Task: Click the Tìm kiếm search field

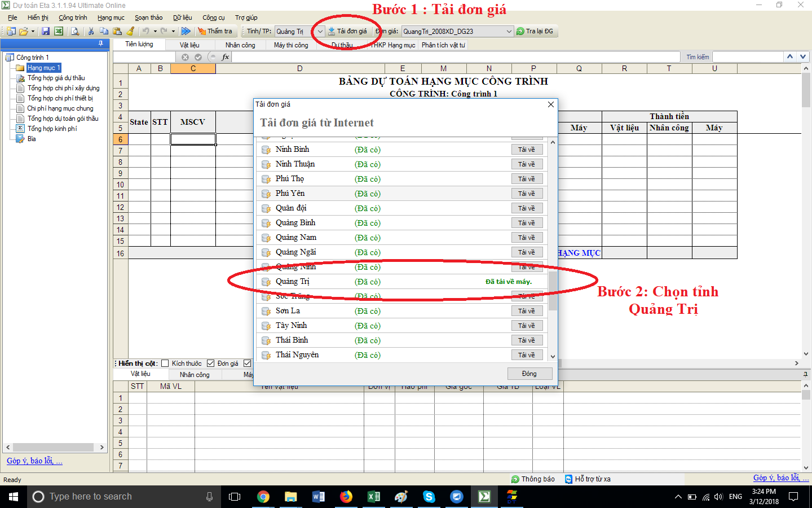Action: [748, 57]
